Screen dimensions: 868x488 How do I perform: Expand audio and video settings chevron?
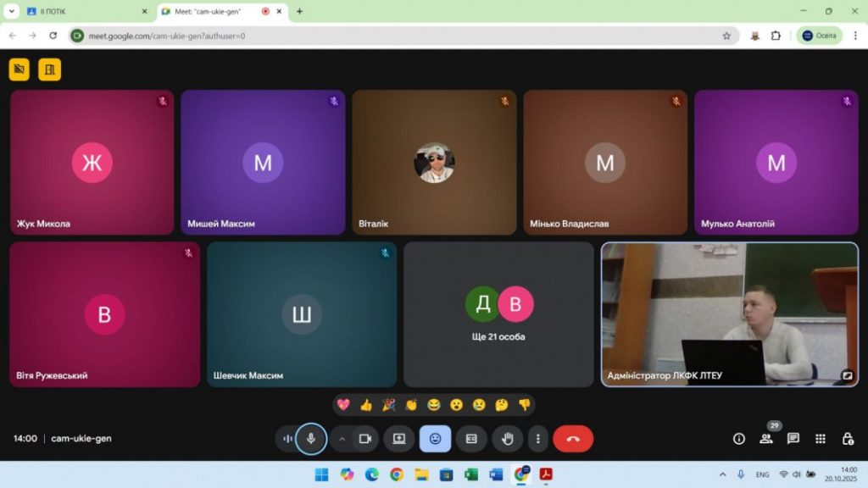(x=342, y=439)
